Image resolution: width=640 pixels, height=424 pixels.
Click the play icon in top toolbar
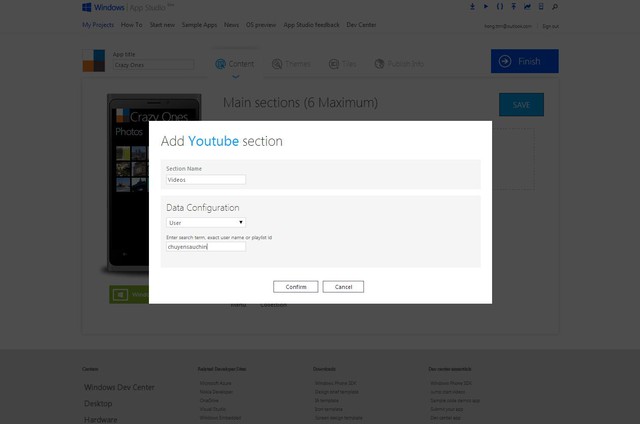tap(487, 7)
